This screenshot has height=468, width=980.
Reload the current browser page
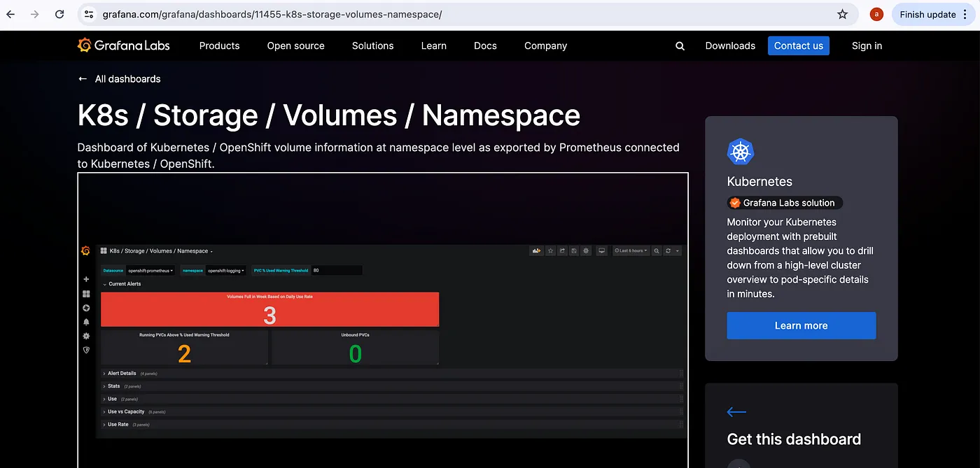tap(59, 14)
